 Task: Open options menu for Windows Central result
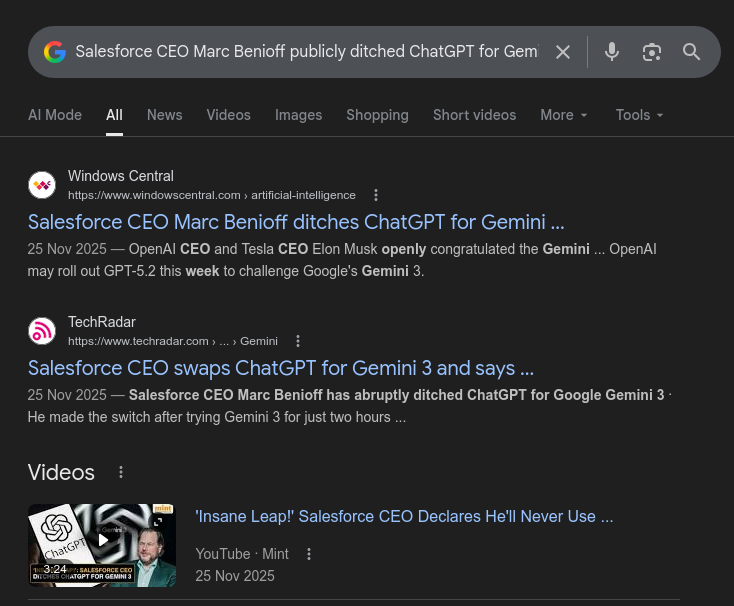click(x=376, y=195)
